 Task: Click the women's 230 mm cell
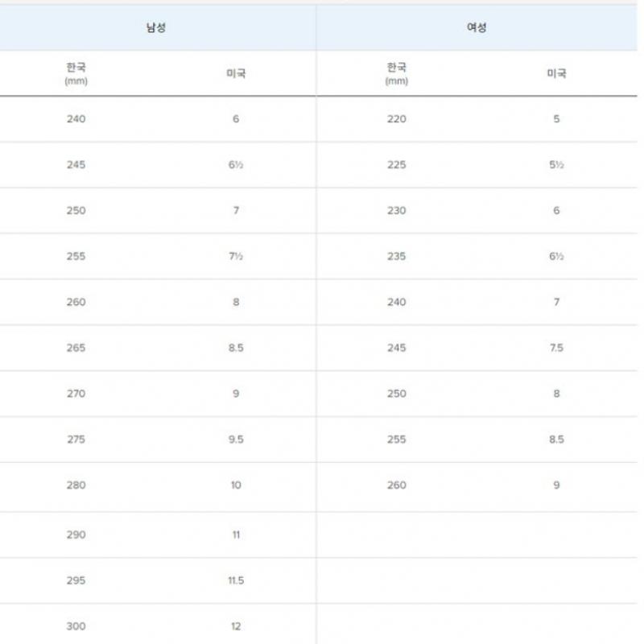pyautogui.click(x=396, y=211)
